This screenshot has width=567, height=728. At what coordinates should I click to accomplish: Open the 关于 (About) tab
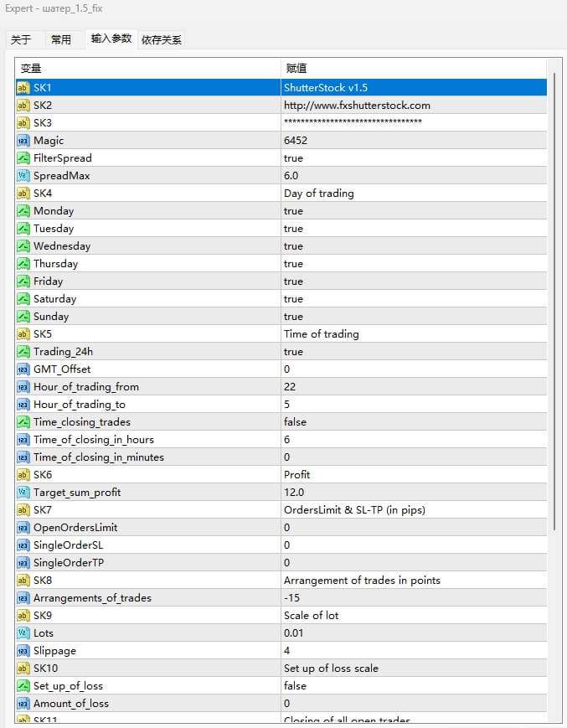(x=21, y=40)
